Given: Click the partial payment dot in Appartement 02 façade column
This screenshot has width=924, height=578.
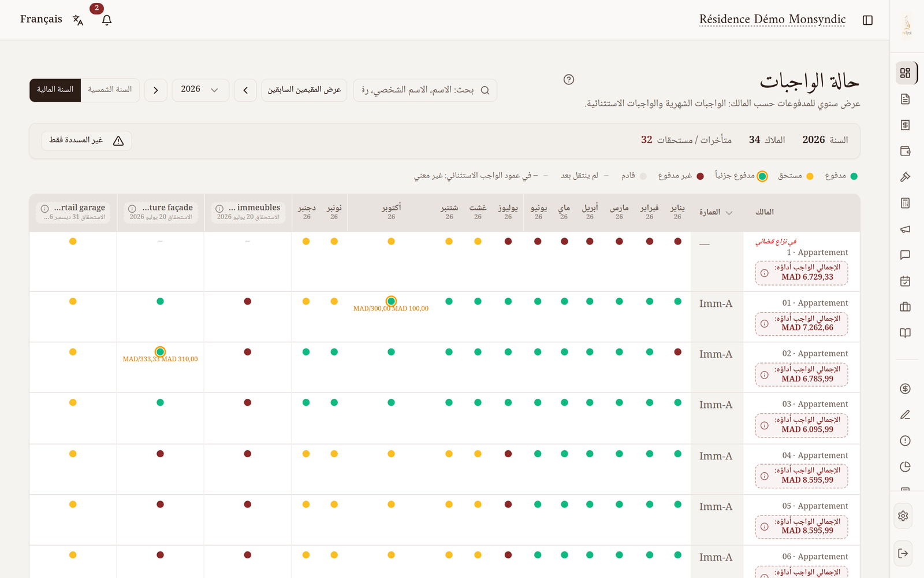Looking at the screenshot, I should (160, 352).
